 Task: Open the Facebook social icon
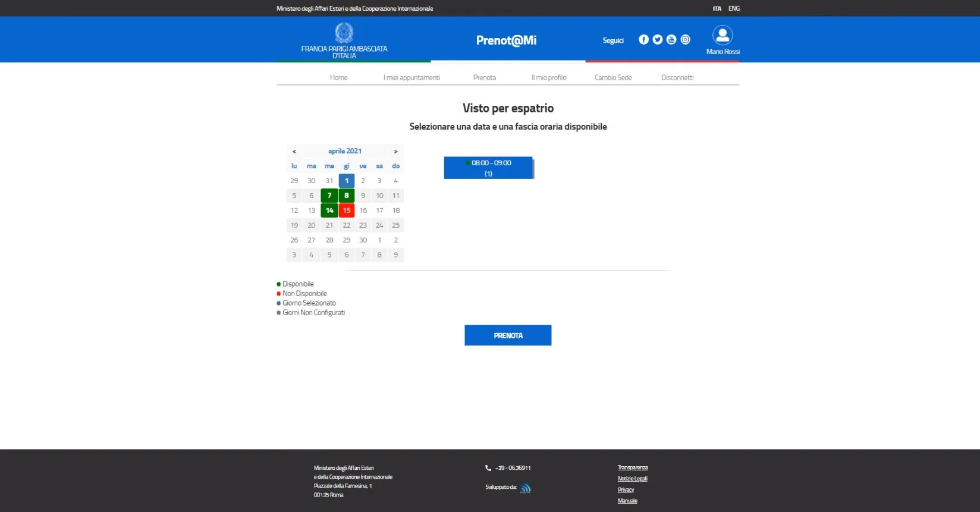[x=643, y=40]
